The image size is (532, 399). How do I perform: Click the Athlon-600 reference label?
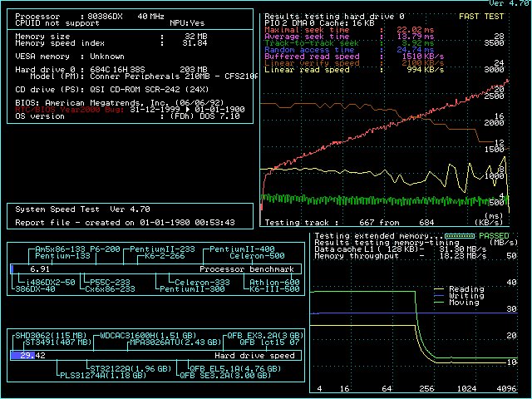(274, 283)
